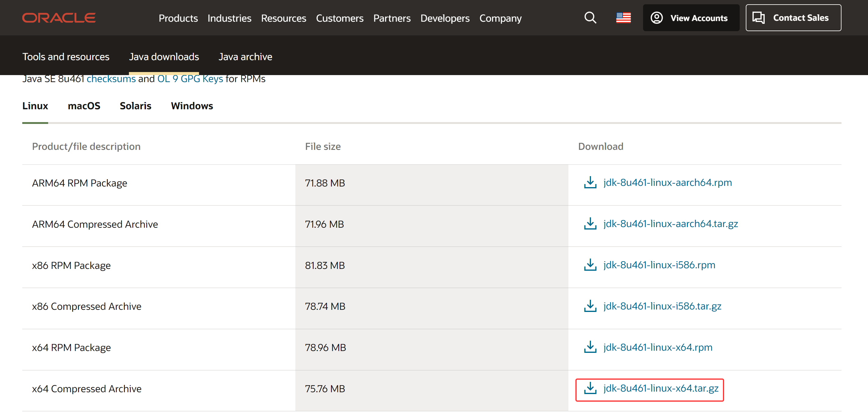Viewport: 868px width, 420px height.
Task: Go to the Oracle logo home
Action: point(59,17)
